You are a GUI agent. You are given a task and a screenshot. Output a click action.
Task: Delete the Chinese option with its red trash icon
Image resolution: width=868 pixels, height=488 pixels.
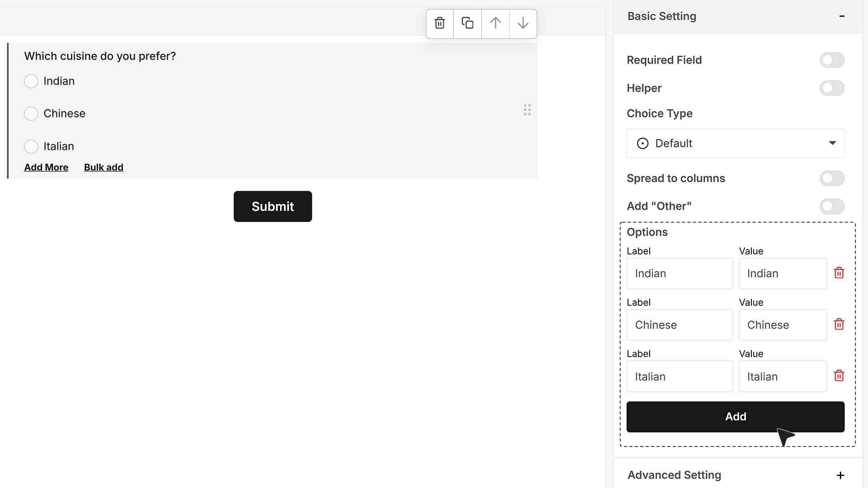tap(839, 324)
